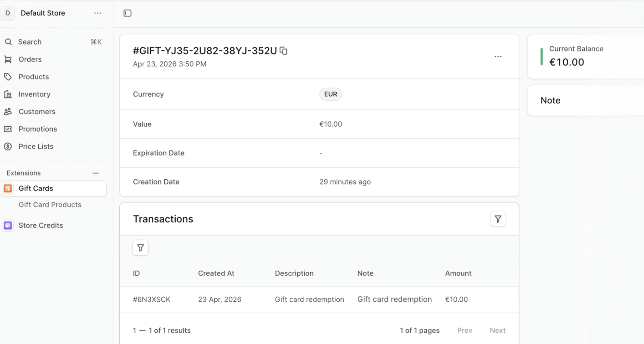Click 29 minutes ago creation date

[345, 182]
